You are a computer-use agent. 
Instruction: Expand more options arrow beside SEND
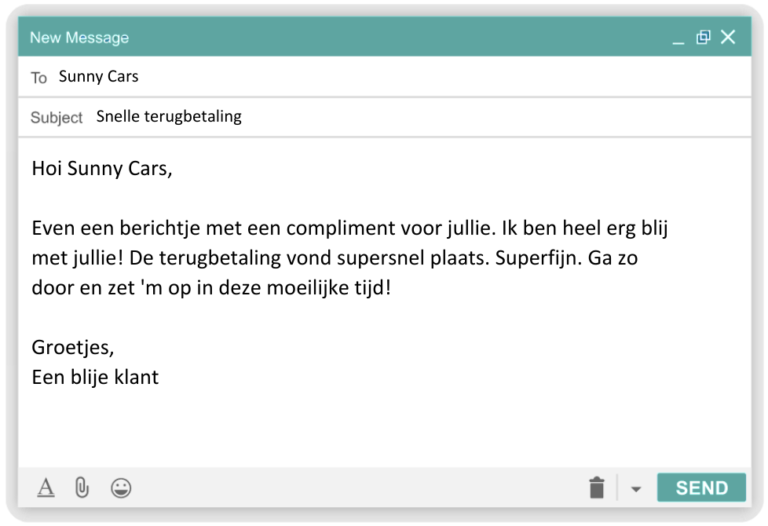point(636,489)
